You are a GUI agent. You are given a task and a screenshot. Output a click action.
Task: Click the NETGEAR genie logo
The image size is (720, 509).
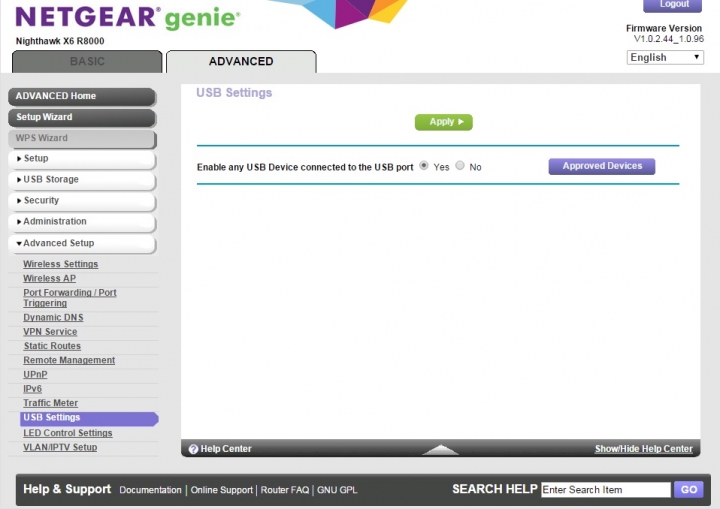point(128,17)
